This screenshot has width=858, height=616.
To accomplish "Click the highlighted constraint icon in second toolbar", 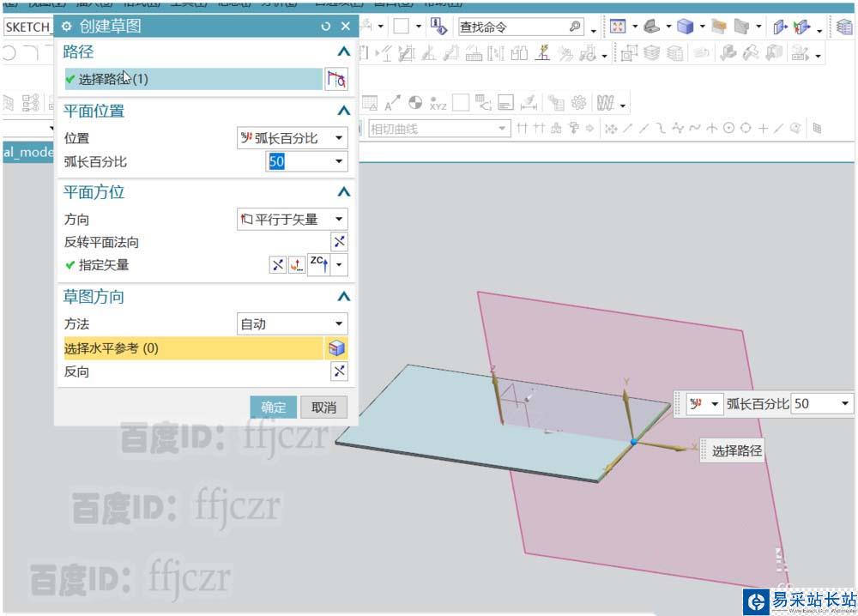I will 542,52.
